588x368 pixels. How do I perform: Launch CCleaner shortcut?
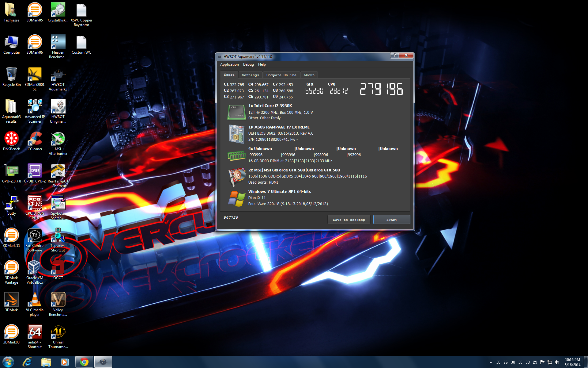point(35,141)
